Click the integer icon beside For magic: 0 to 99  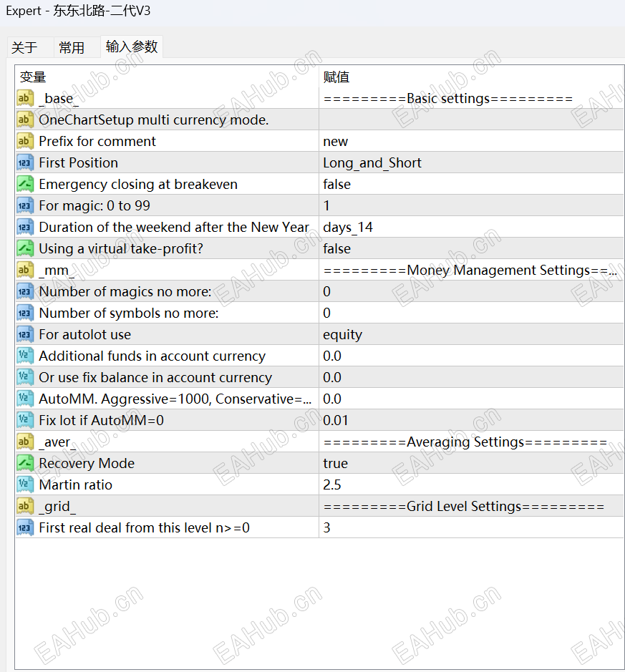coord(25,205)
